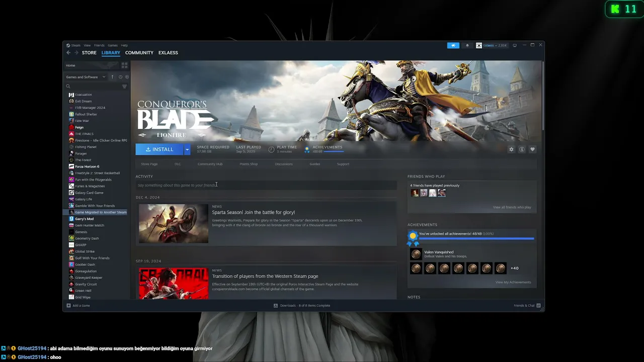
Task: Click the blue INSTALL button
Action: (x=159, y=149)
